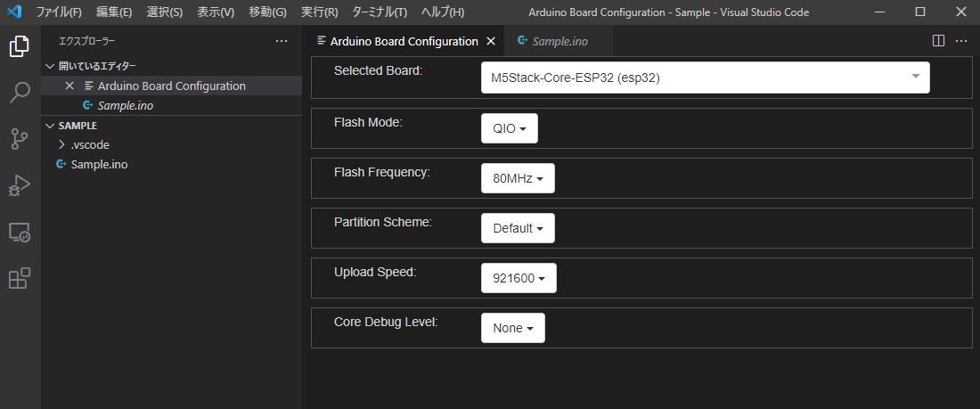Open the Source Control view icon
The height and width of the screenshot is (409, 980).
(x=20, y=139)
